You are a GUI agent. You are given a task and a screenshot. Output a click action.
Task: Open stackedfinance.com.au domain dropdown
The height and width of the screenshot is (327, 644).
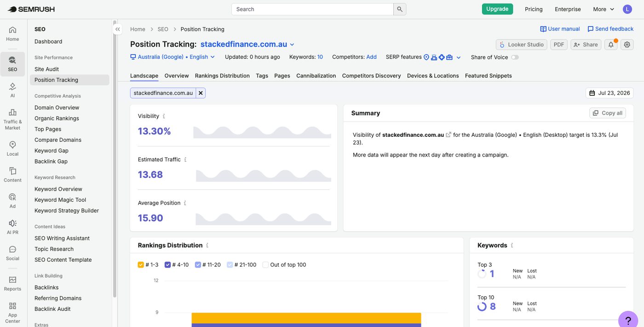[x=247, y=44]
